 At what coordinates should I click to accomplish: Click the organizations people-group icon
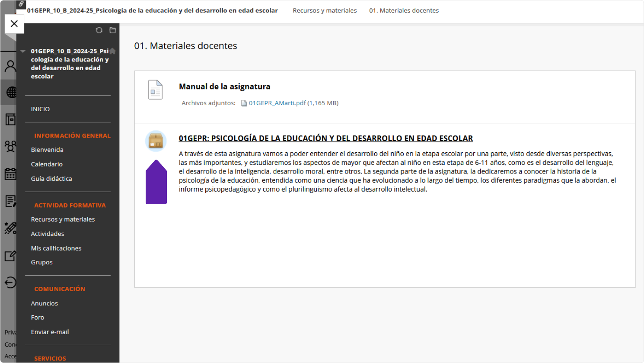click(x=10, y=146)
